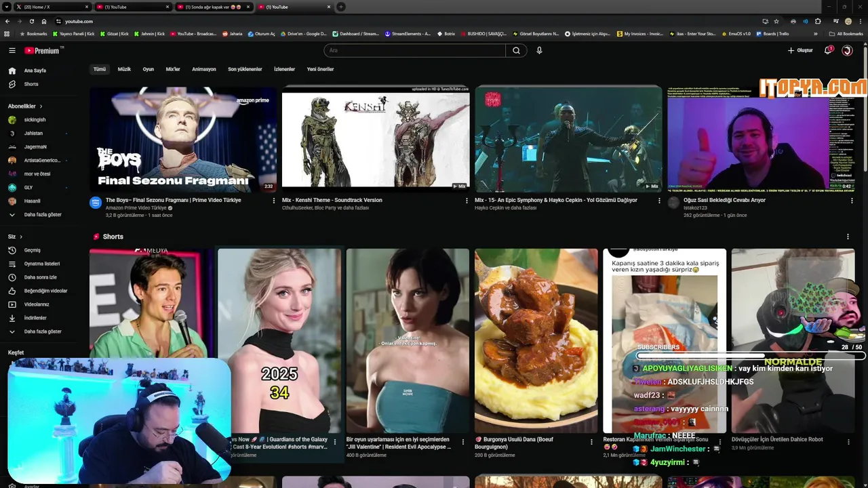Select the Oyun filter chip
868x488 pixels.
(149, 69)
